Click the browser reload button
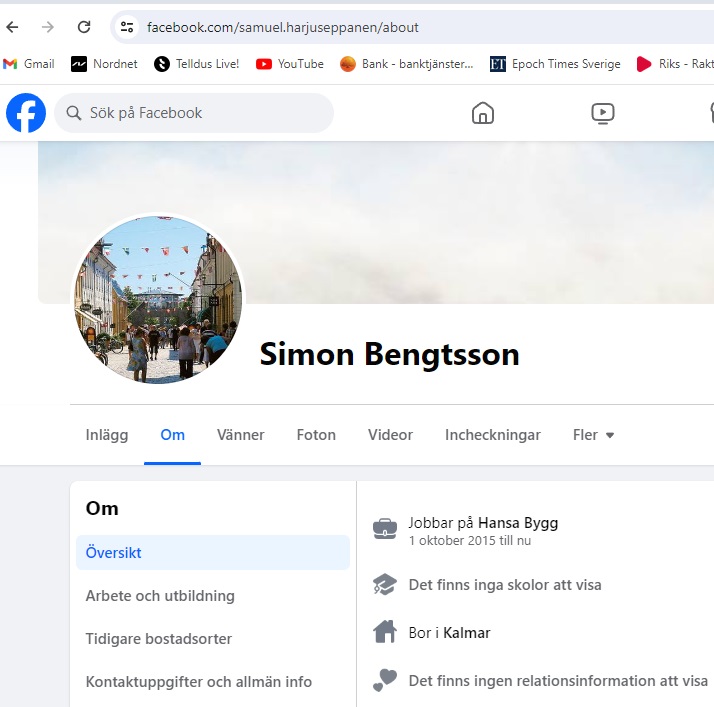The height and width of the screenshot is (707, 714). (84, 27)
